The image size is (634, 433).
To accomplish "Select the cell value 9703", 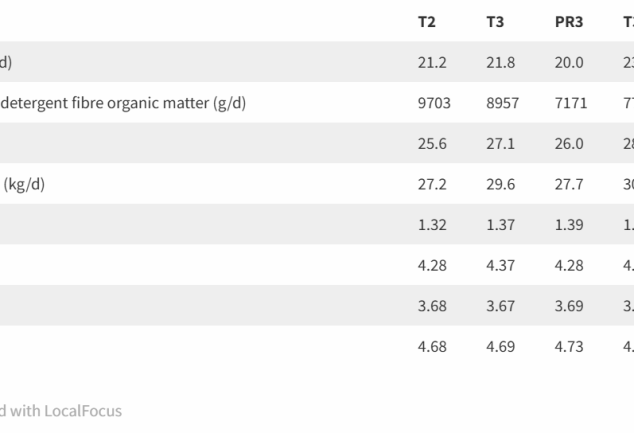I will point(434,103).
